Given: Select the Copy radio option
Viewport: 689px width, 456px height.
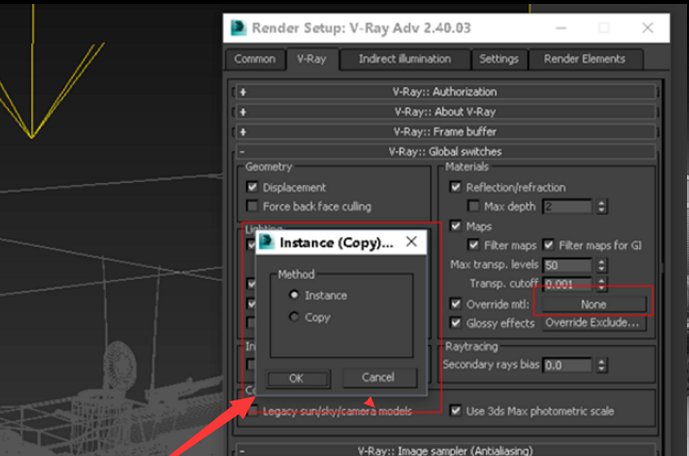Looking at the screenshot, I should [293, 317].
